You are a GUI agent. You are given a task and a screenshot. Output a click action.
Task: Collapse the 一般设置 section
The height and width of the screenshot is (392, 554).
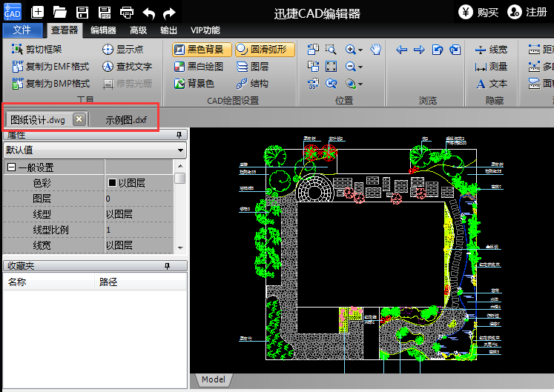click(11, 167)
